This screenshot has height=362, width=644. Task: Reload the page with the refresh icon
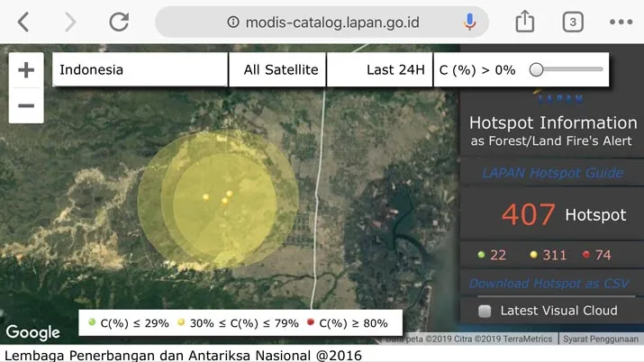click(x=119, y=22)
